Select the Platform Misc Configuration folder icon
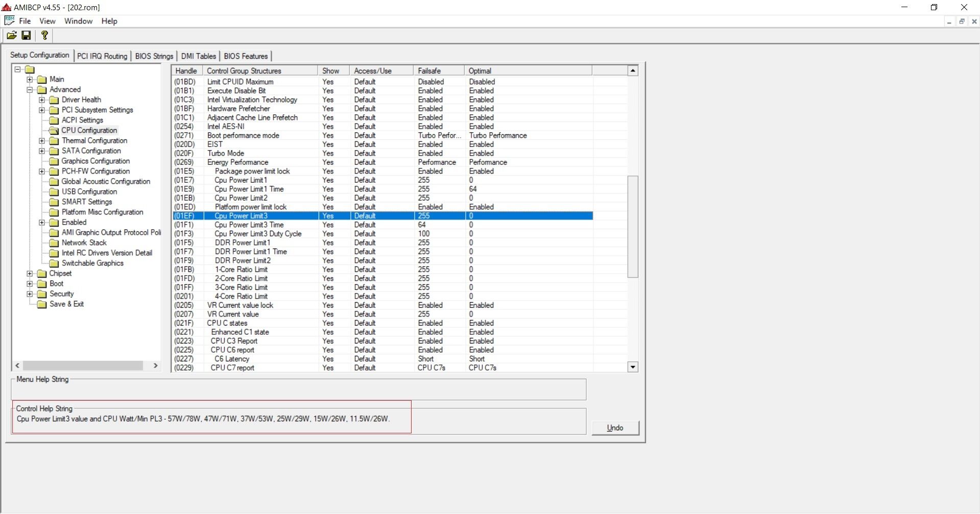 click(54, 212)
